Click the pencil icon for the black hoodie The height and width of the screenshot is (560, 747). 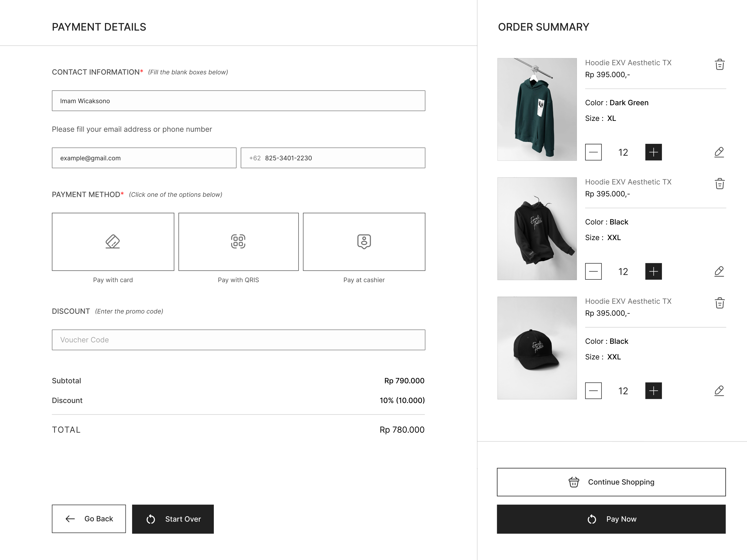(719, 272)
